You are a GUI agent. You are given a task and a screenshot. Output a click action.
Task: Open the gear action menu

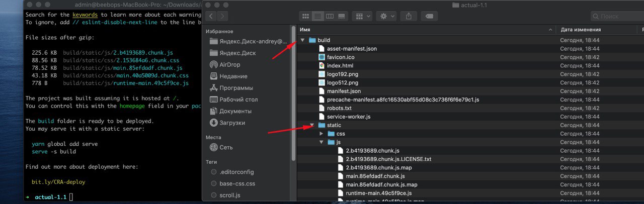(387, 16)
